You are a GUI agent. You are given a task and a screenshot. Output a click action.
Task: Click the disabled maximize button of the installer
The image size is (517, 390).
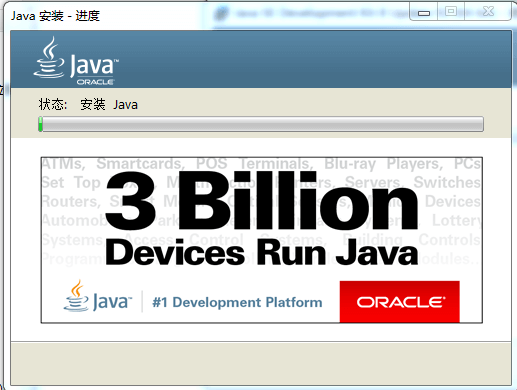click(451, 12)
